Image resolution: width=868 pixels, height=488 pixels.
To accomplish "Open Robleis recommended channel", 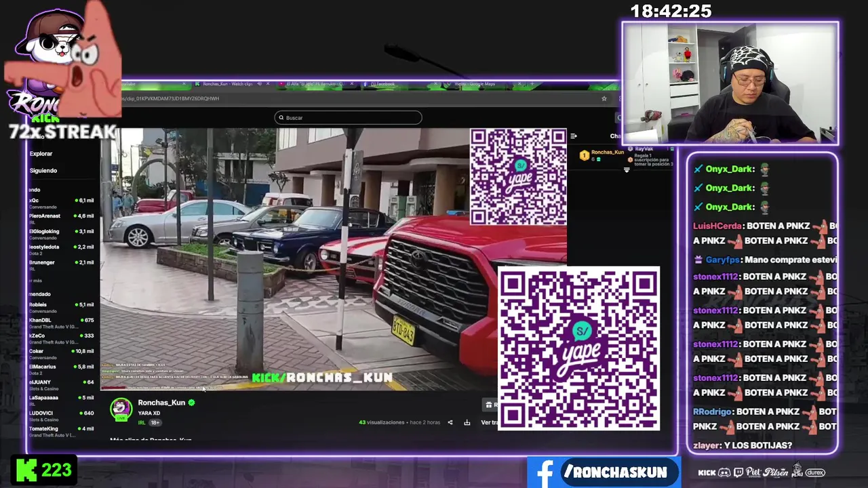I will (62, 307).
